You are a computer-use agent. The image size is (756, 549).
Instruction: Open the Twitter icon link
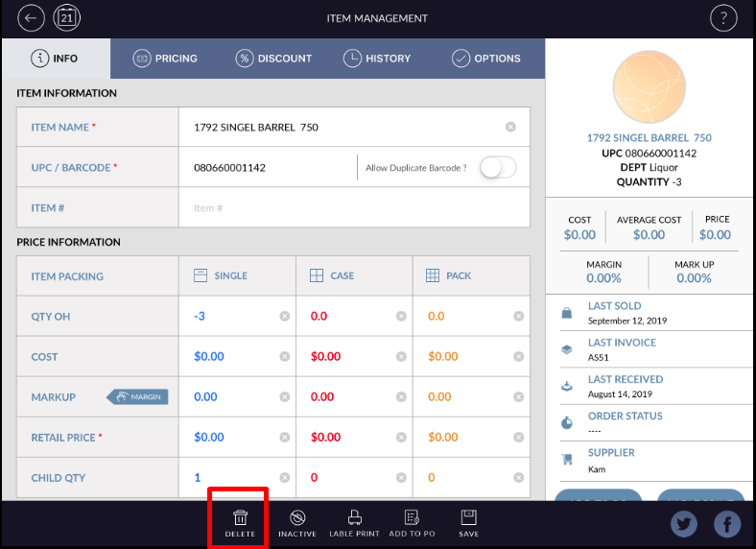pyautogui.click(x=684, y=524)
